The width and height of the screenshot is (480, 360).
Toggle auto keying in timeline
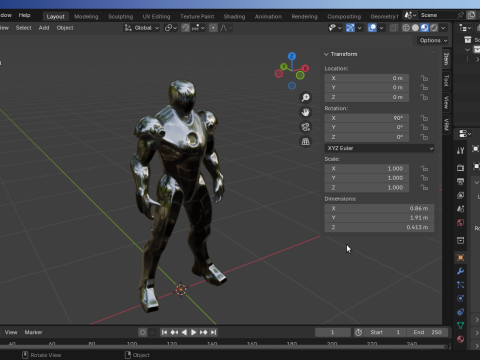pos(143,332)
